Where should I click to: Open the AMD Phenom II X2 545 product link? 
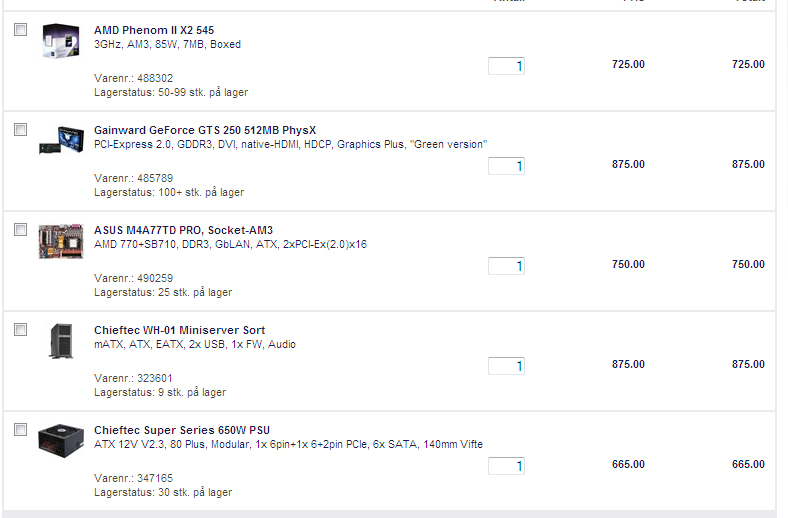pyautogui.click(x=154, y=30)
